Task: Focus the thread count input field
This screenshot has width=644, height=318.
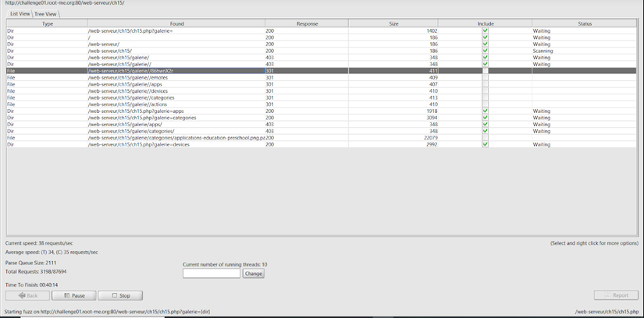Action: (212, 274)
